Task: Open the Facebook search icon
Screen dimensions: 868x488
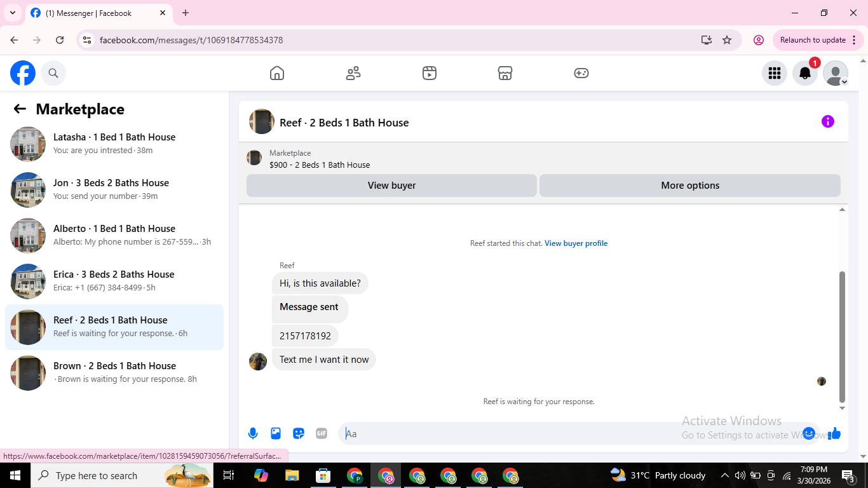Action: click(x=53, y=73)
